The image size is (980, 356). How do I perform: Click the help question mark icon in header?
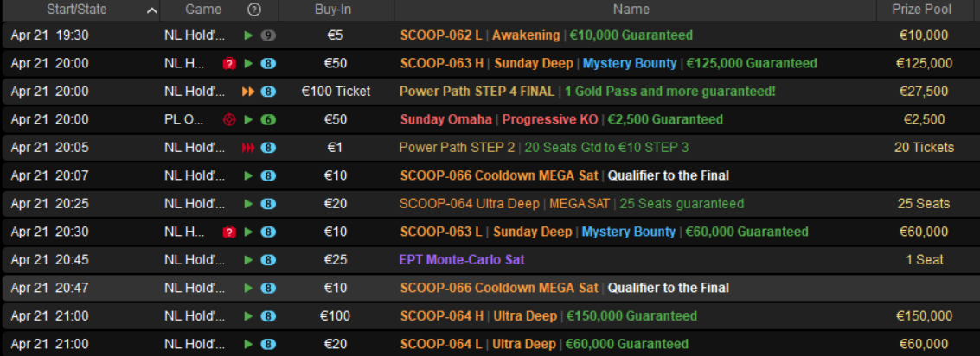coord(253,10)
